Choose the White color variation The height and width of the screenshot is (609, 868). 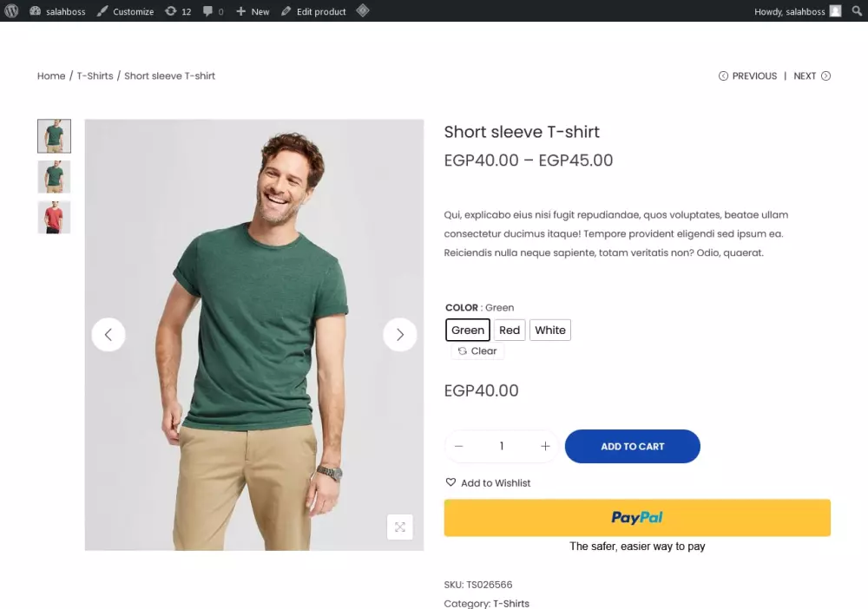[550, 330]
